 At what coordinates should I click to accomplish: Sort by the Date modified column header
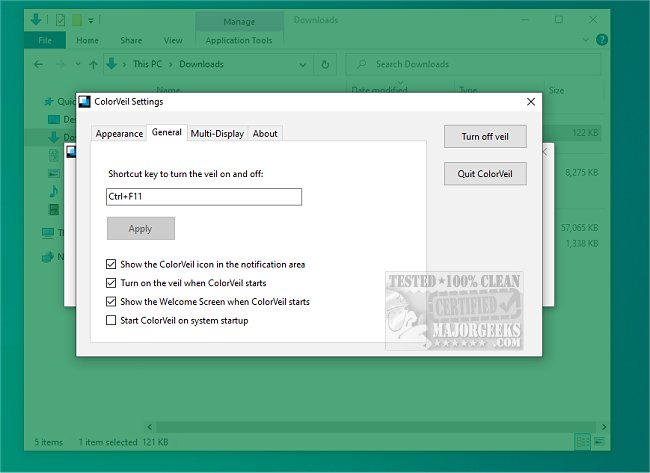click(379, 90)
